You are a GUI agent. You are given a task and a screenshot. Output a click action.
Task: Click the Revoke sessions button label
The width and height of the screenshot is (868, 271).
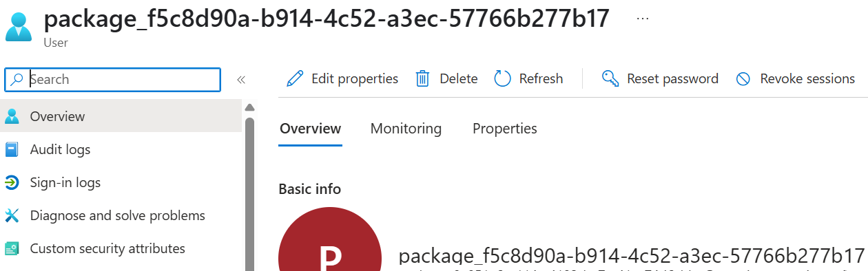(807, 78)
